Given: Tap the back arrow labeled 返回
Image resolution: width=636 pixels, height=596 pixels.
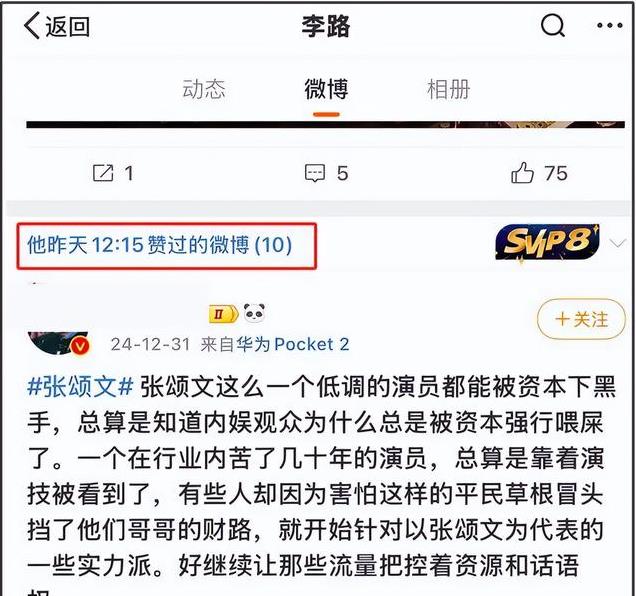Looking at the screenshot, I should pos(57,26).
